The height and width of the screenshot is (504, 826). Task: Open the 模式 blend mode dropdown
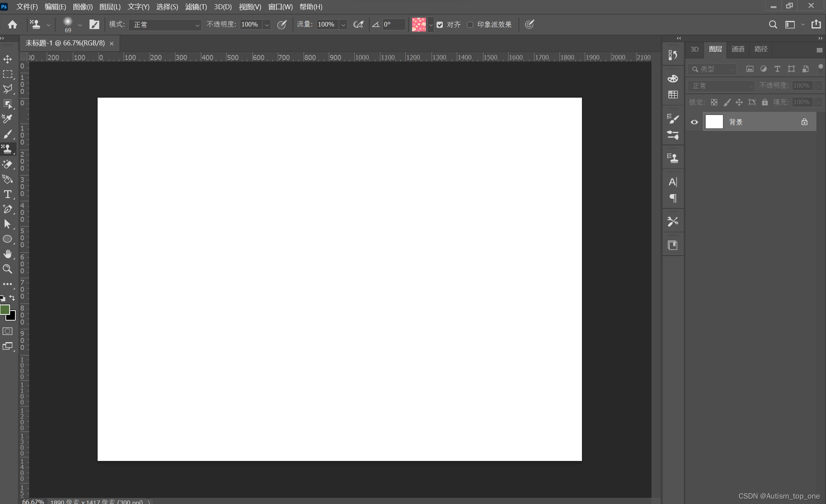(x=165, y=25)
